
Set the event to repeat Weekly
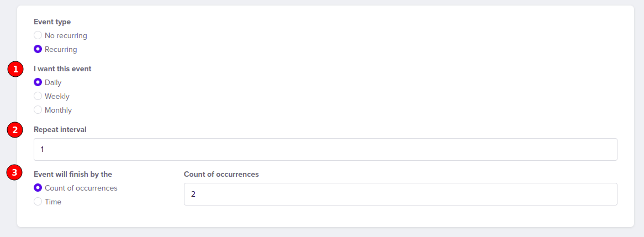[38, 96]
